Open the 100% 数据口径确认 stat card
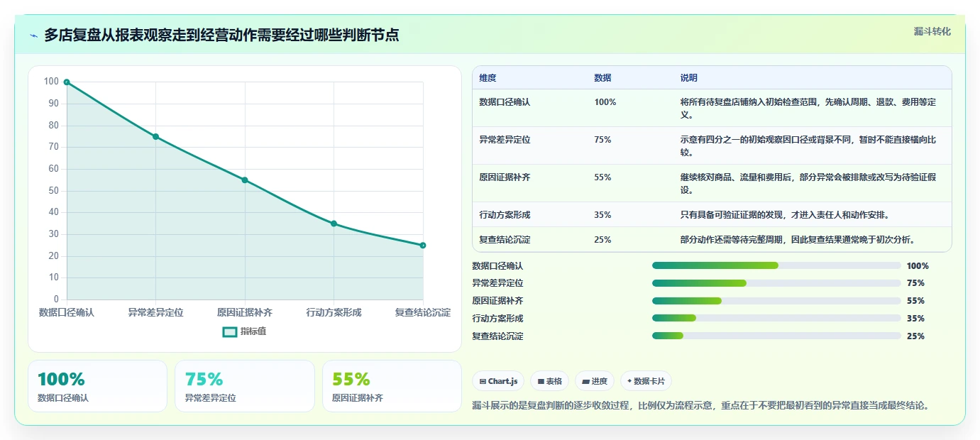Screen dimensions: 980x440 98,386
